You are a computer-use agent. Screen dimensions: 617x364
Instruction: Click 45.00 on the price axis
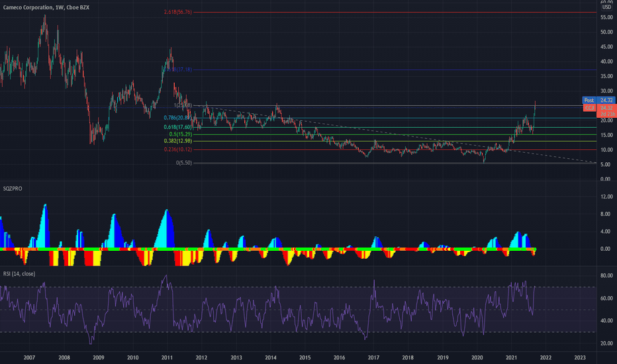[606, 47]
